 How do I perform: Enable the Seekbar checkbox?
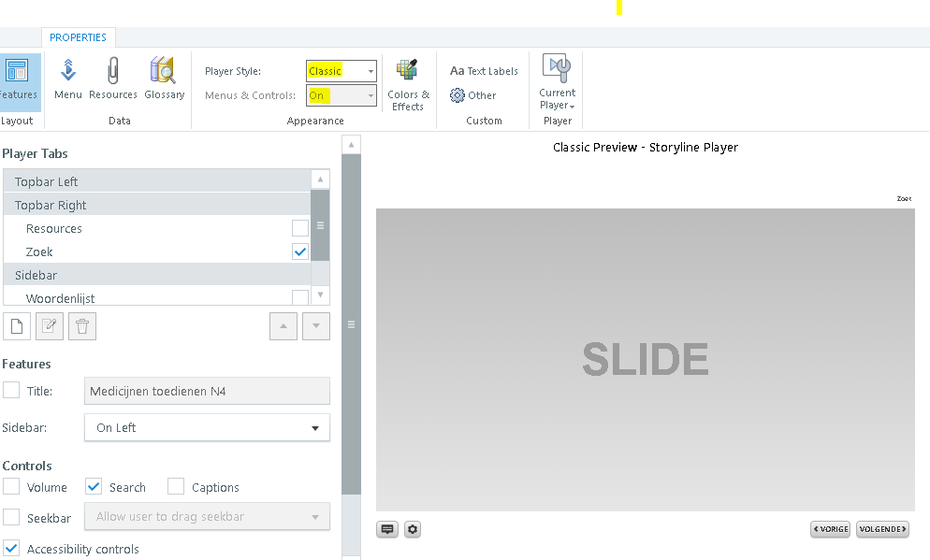(x=11, y=517)
